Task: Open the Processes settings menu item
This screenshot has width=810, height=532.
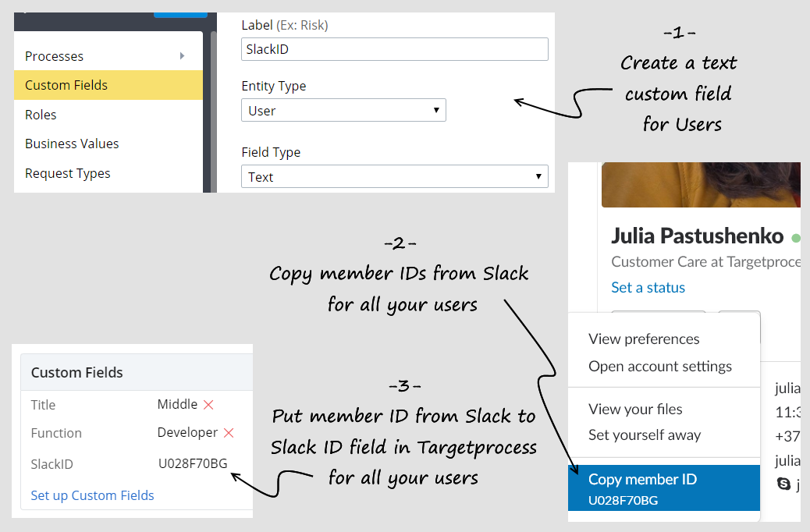Action: tap(108, 56)
